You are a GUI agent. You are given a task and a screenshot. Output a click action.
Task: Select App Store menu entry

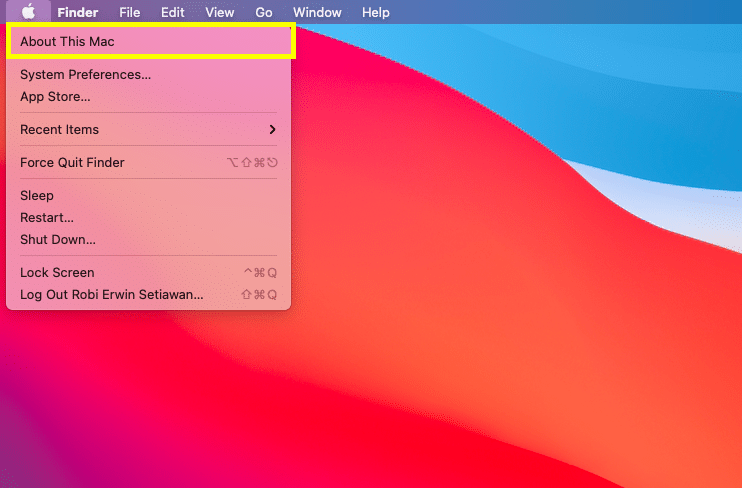[149, 97]
